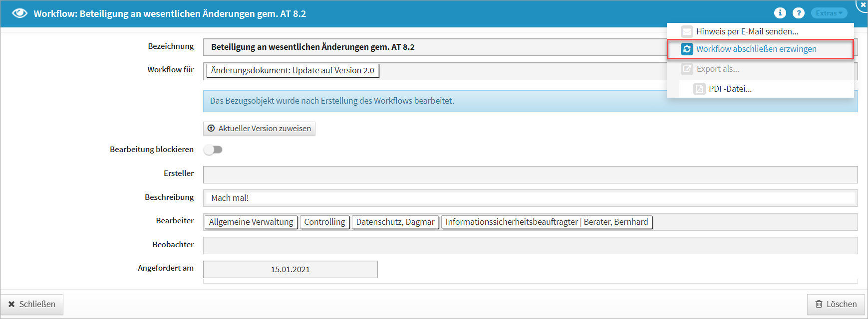Click the Workflow für label
868x319 pixels.
(171, 70)
